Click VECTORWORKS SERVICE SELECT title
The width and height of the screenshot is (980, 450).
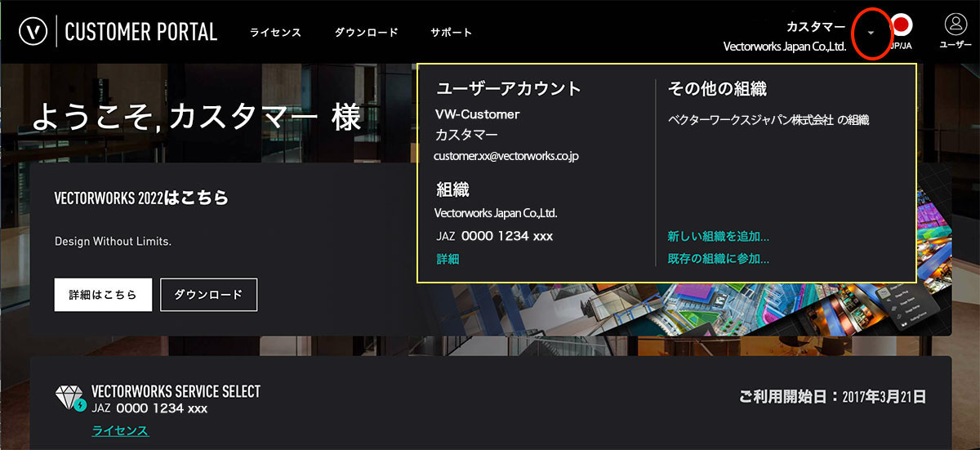(176, 391)
